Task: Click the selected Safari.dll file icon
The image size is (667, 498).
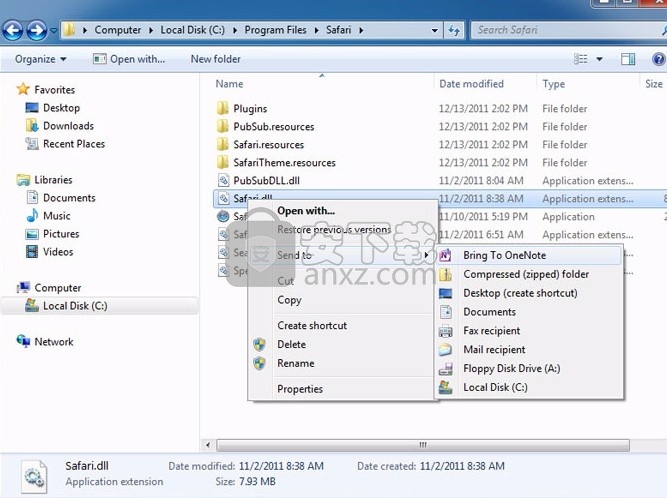Action: click(223, 198)
